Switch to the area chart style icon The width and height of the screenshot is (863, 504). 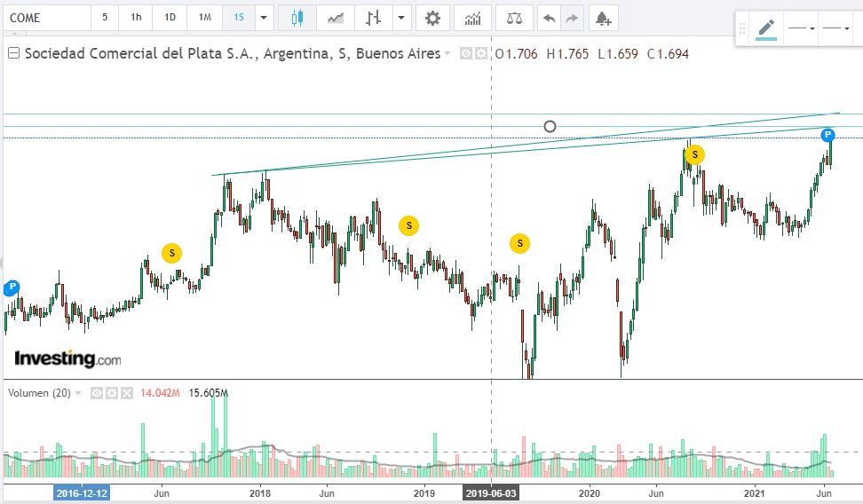click(336, 18)
